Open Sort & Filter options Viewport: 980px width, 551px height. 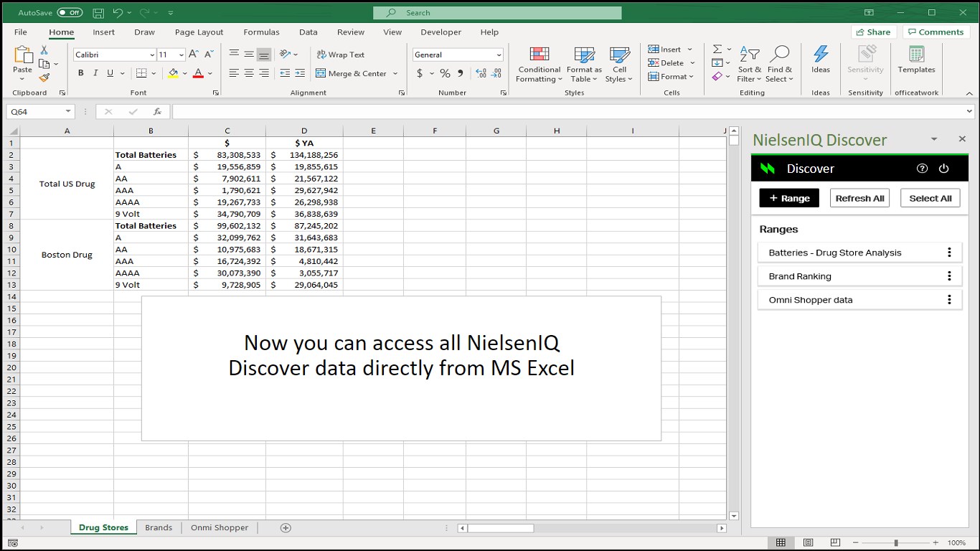(749, 65)
